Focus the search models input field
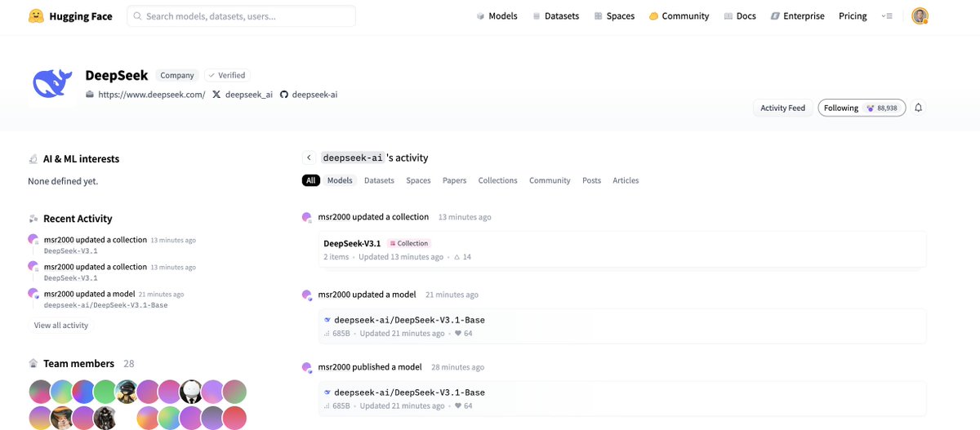 245,16
